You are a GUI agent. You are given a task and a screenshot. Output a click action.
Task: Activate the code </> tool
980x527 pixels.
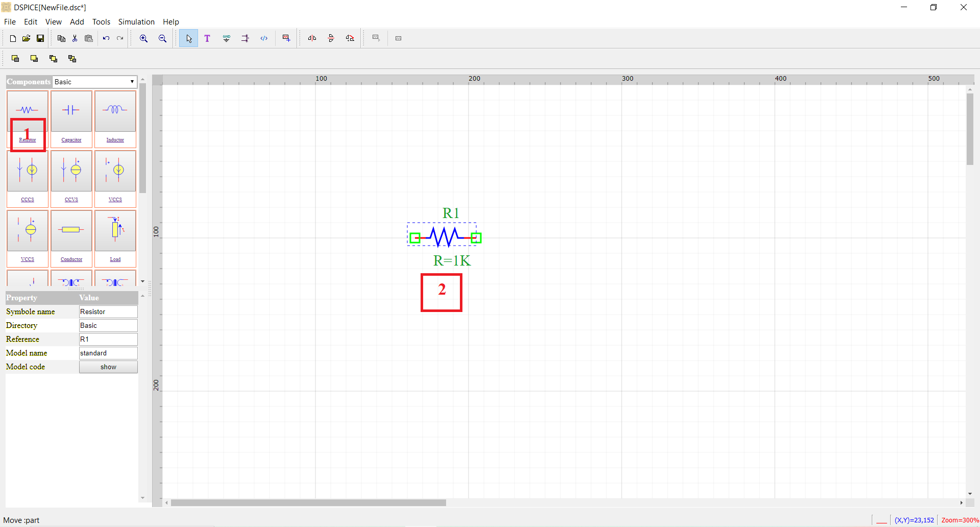[x=264, y=38]
